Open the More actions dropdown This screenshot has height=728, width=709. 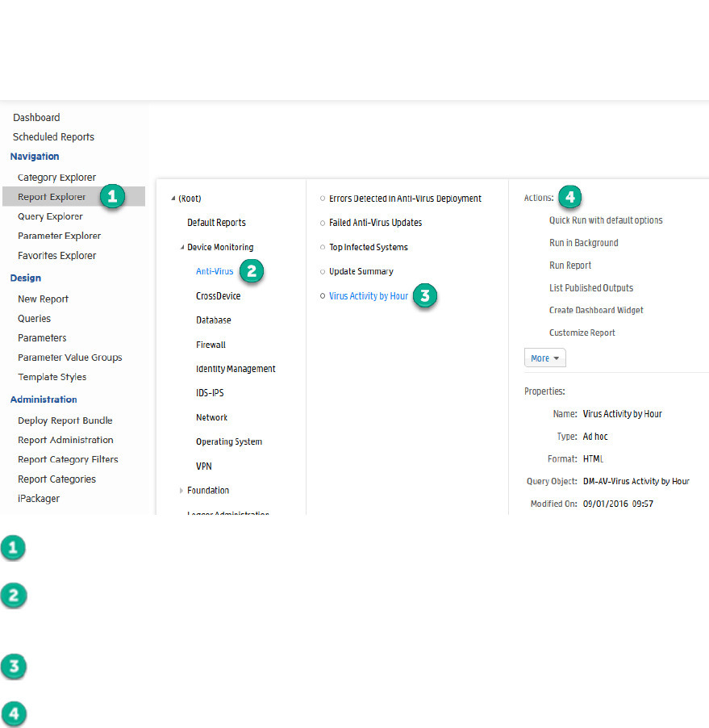pyautogui.click(x=545, y=358)
